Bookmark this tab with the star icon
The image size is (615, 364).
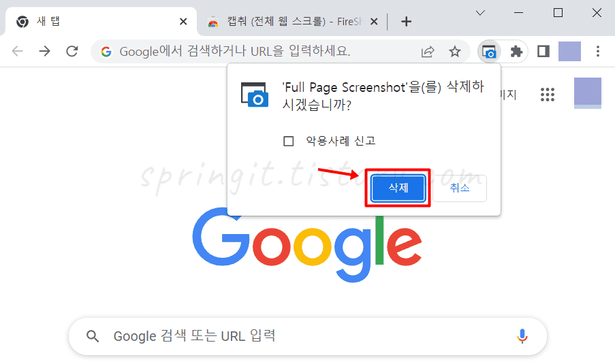pyautogui.click(x=454, y=51)
